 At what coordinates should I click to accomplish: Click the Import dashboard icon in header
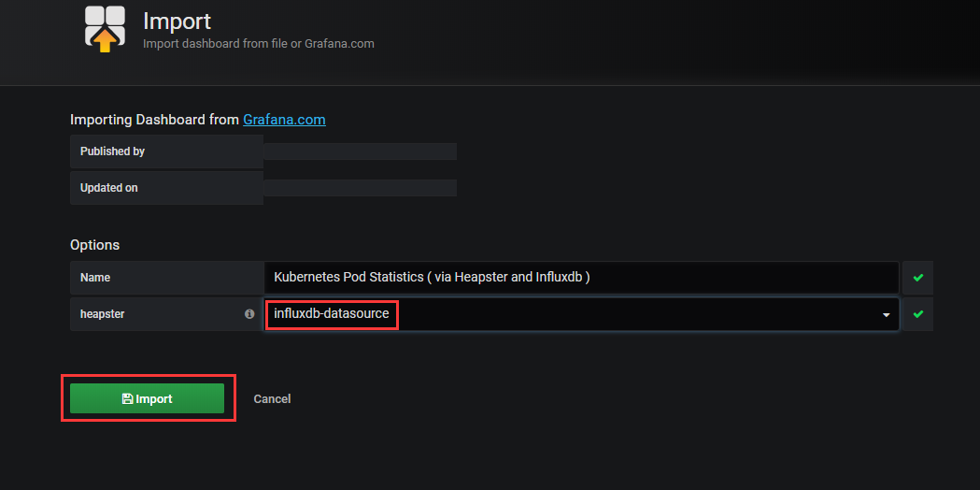tap(105, 29)
